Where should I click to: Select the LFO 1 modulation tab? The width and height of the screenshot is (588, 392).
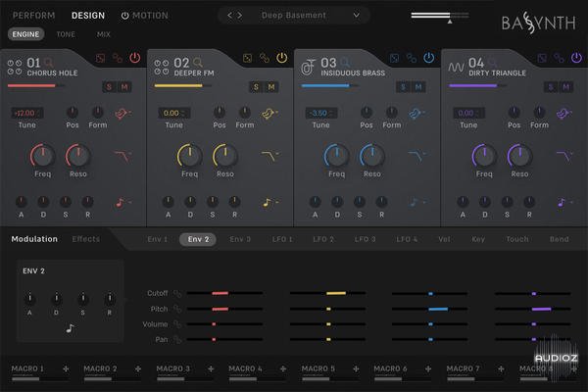point(282,239)
